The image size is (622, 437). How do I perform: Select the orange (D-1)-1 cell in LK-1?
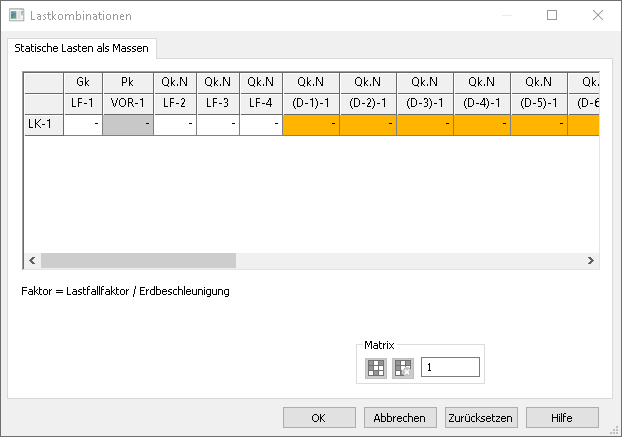pyautogui.click(x=311, y=124)
